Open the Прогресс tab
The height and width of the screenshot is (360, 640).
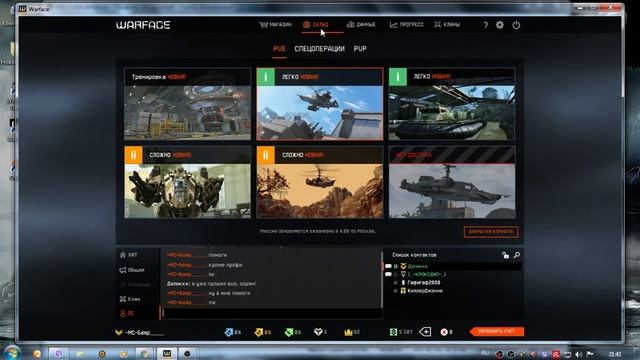(x=407, y=25)
